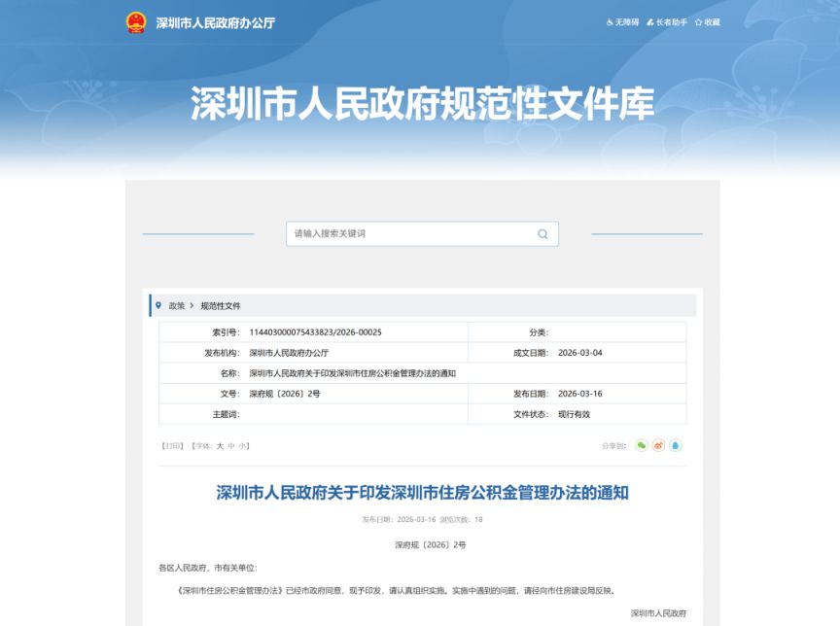Share via the QQ icon
This screenshot has width=840, height=626.
coord(676,445)
